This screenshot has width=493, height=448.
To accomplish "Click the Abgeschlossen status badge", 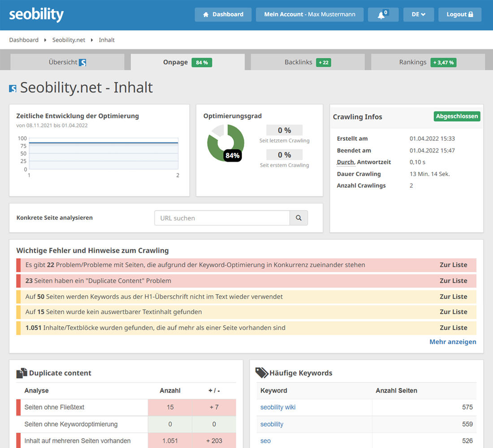I will (457, 116).
